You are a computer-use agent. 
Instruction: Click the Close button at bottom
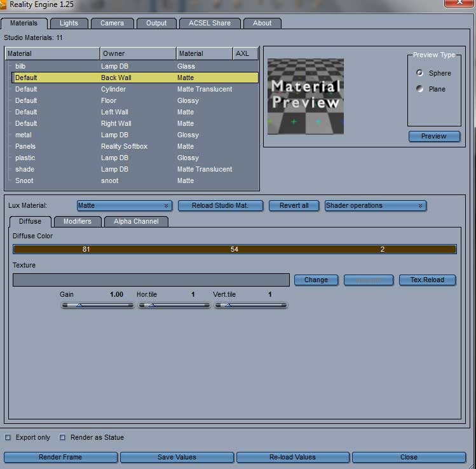(x=409, y=457)
